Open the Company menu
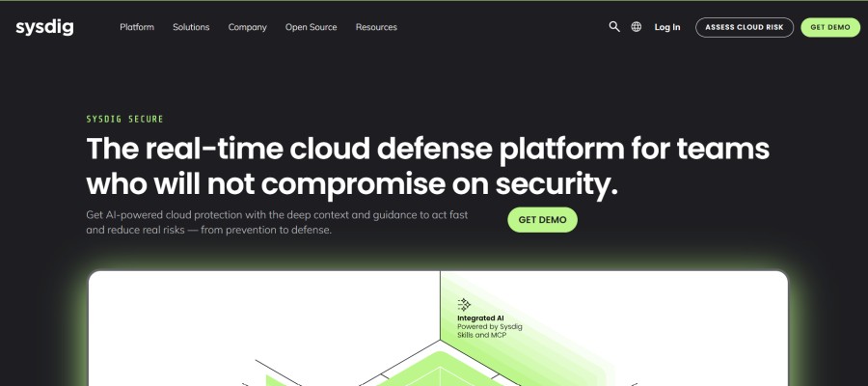Image resolution: width=868 pixels, height=386 pixels. coord(248,27)
